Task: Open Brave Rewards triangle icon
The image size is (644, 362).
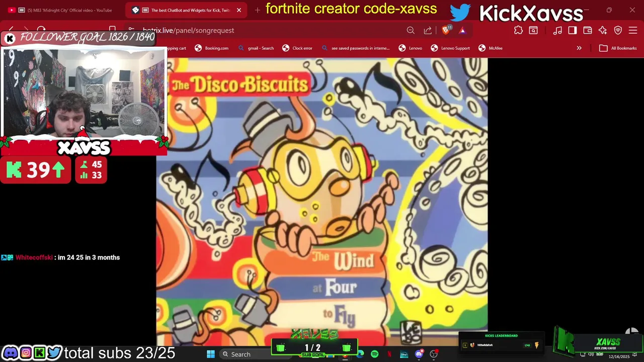Action: 462,31
